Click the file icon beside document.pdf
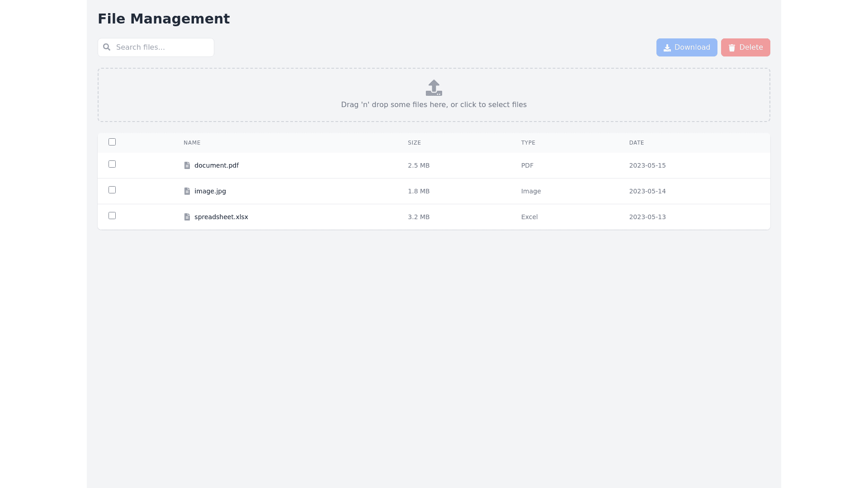868x488 pixels. coord(187,165)
